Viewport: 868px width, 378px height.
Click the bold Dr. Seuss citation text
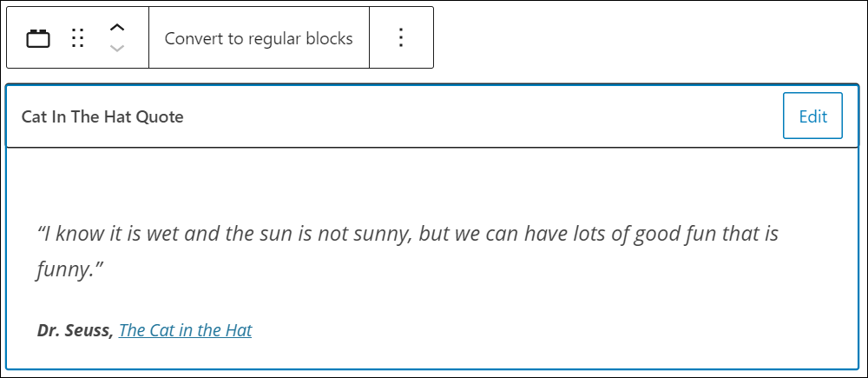click(76, 330)
